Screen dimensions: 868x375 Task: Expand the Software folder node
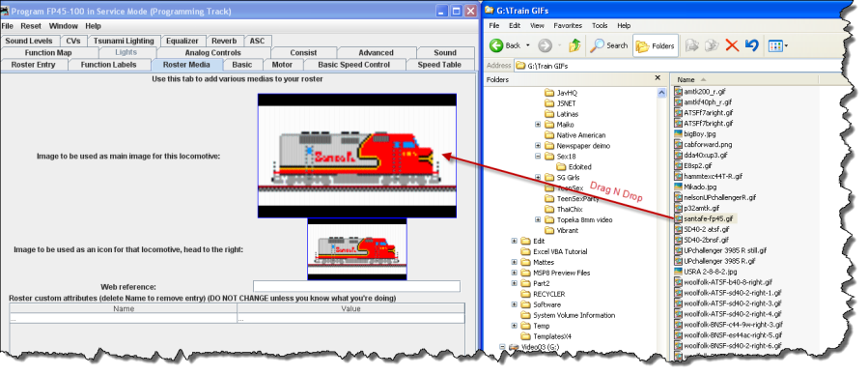click(515, 304)
